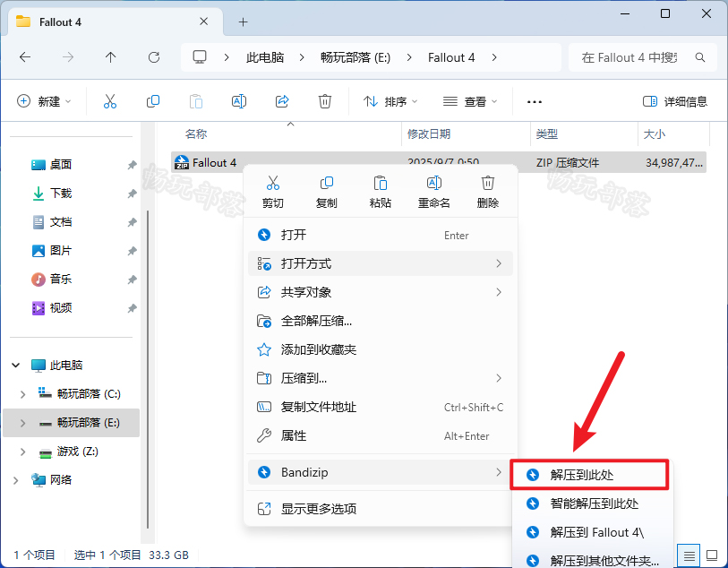Sort by the 类型 column header
The height and width of the screenshot is (568, 728).
546,134
